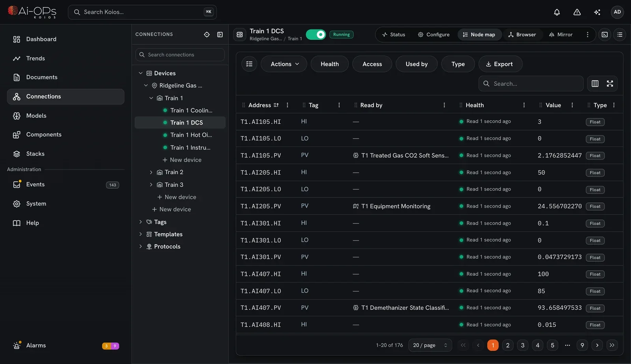
Task: Switch to the Mirror tab
Action: pos(561,35)
